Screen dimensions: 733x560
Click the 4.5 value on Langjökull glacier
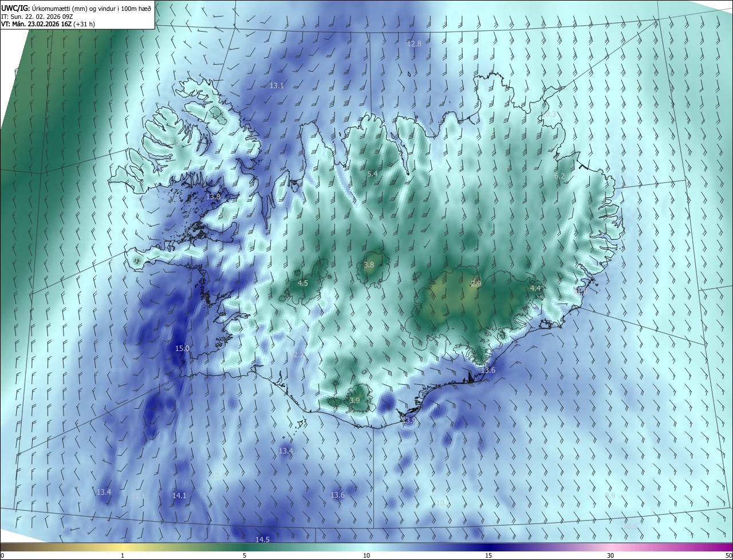coord(303,283)
